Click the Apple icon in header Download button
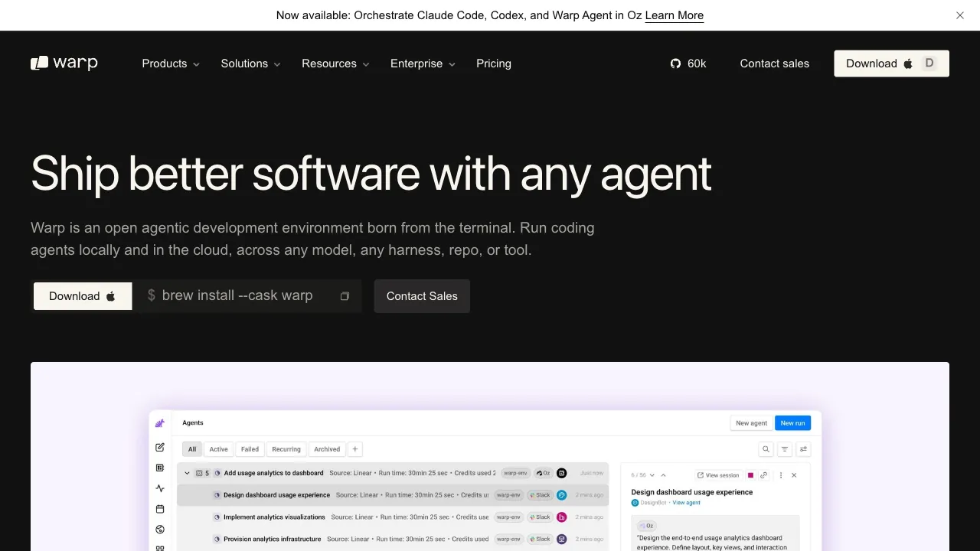 click(x=908, y=64)
